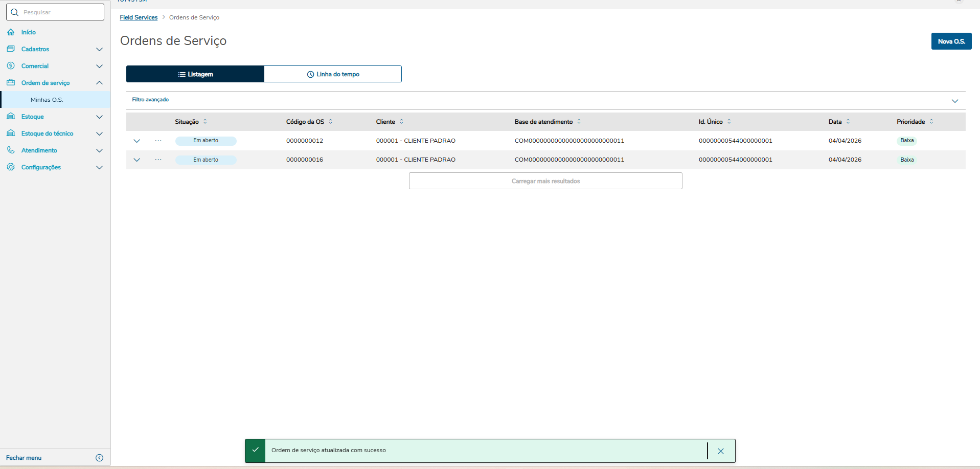
Task: Sort table by Código da OS
Action: [331, 122]
